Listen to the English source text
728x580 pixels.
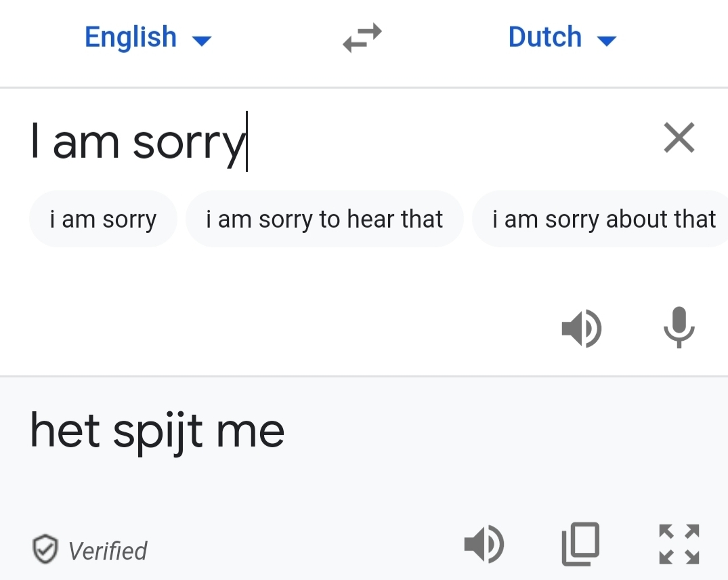[x=581, y=329]
